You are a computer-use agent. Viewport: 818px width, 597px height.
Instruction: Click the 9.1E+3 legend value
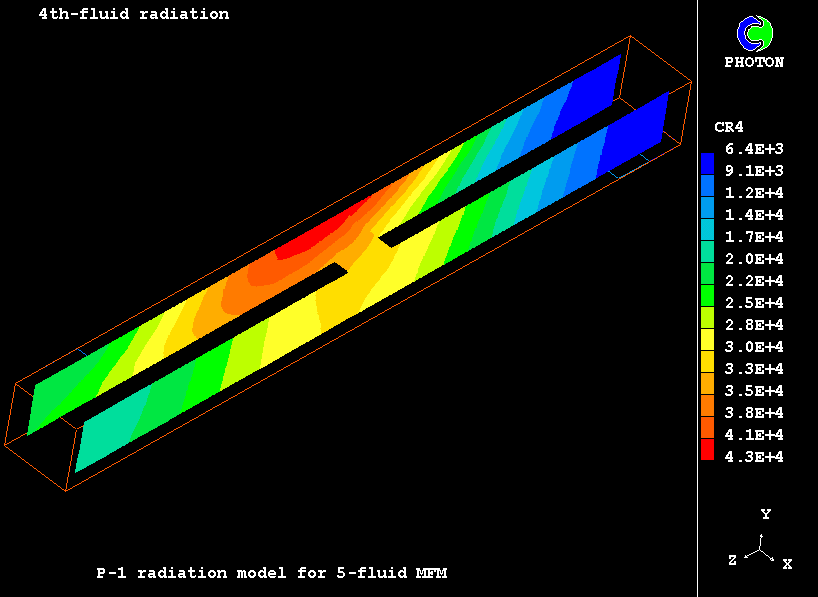coord(754,170)
